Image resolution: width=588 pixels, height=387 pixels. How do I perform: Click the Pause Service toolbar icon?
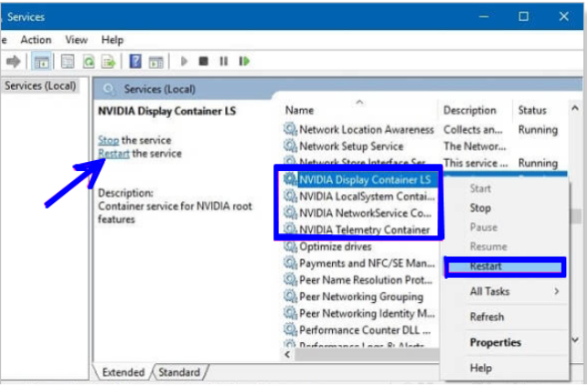pos(223,61)
